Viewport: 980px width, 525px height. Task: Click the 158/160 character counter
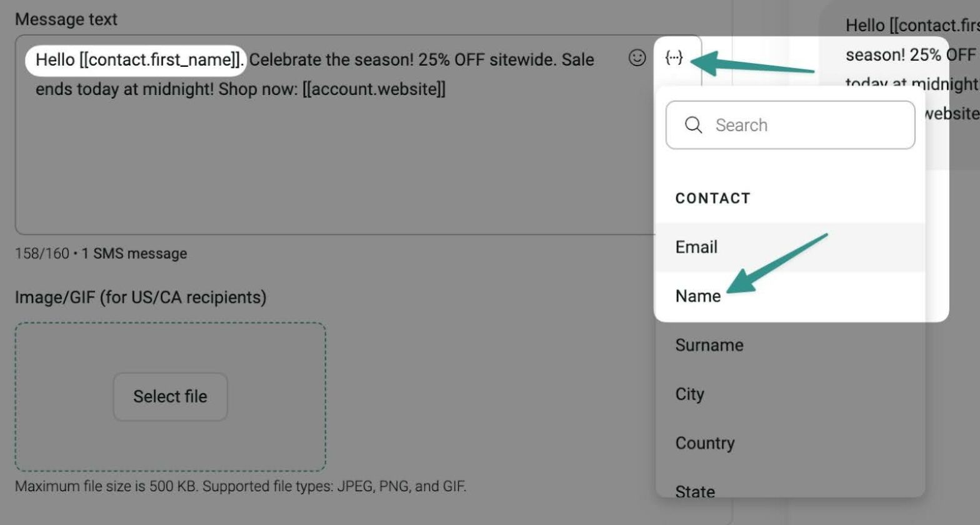(x=41, y=253)
